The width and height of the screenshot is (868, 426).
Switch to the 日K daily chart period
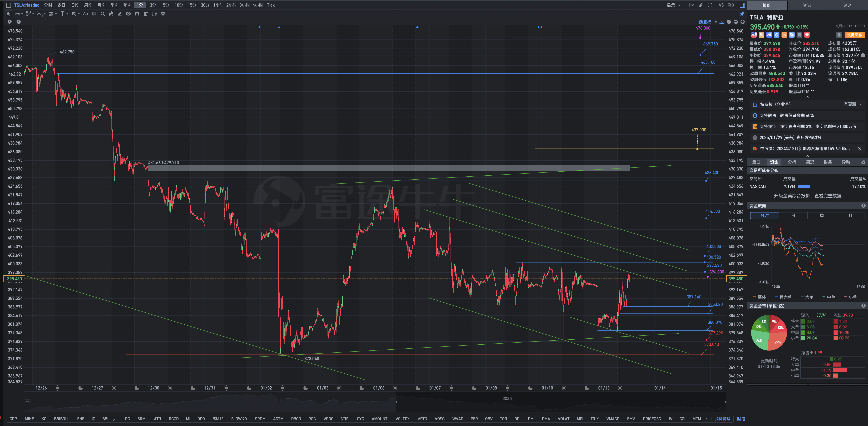click(x=75, y=5)
